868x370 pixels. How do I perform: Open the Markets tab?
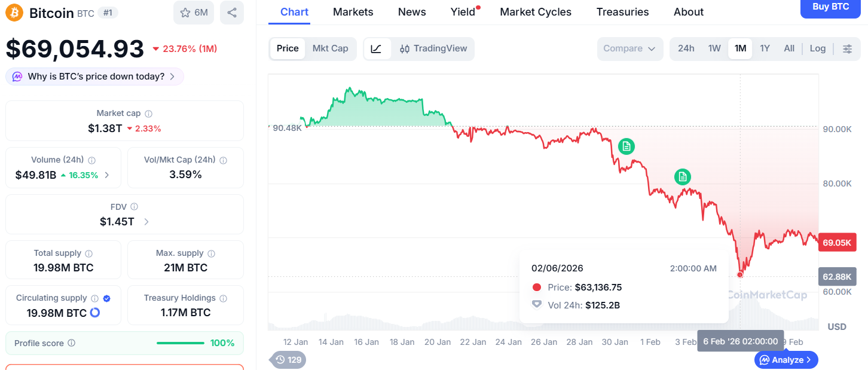click(x=353, y=12)
